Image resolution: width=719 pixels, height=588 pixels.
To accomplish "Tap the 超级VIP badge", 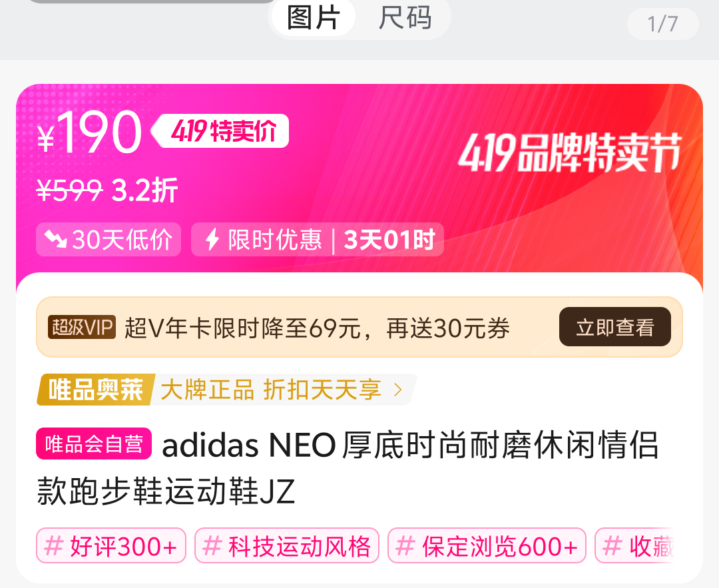I will (82, 328).
